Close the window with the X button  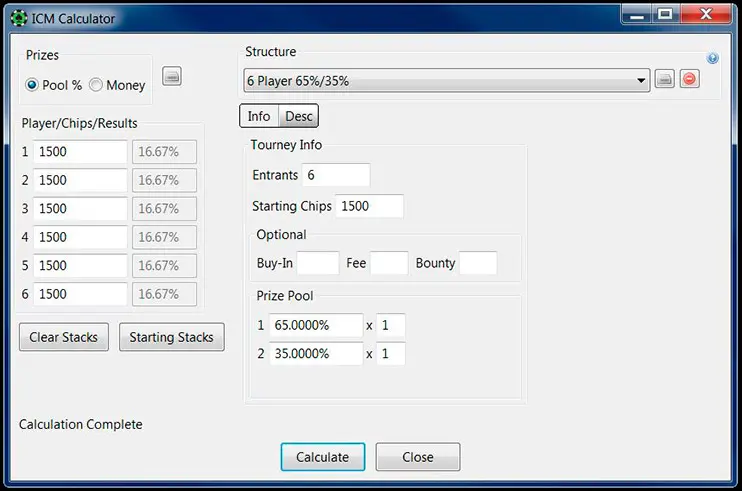pyautogui.click(x=706, y=14)
